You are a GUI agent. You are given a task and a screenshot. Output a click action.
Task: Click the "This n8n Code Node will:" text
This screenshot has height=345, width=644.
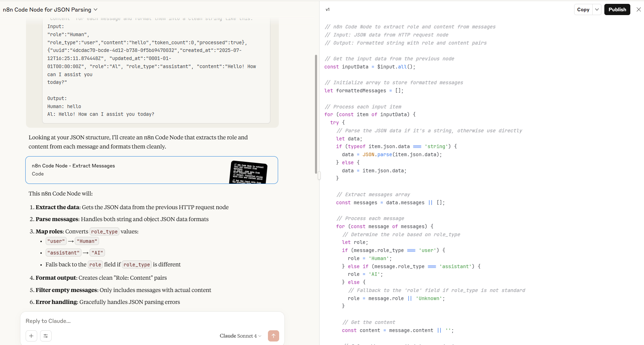pos(61,193)
